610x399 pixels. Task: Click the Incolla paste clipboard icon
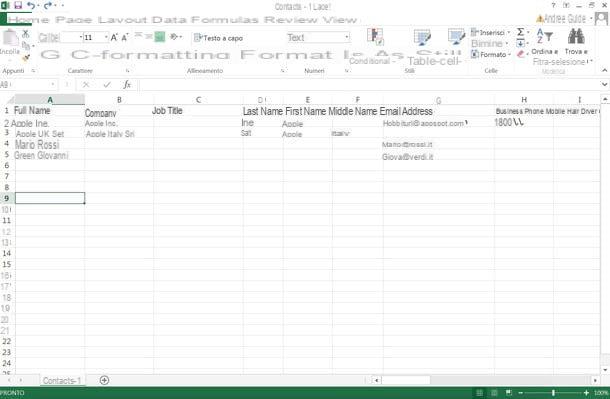coord(11,38)
